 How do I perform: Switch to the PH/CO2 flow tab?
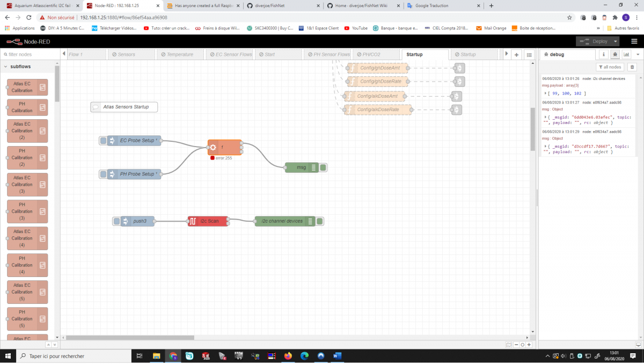[374, 54]
